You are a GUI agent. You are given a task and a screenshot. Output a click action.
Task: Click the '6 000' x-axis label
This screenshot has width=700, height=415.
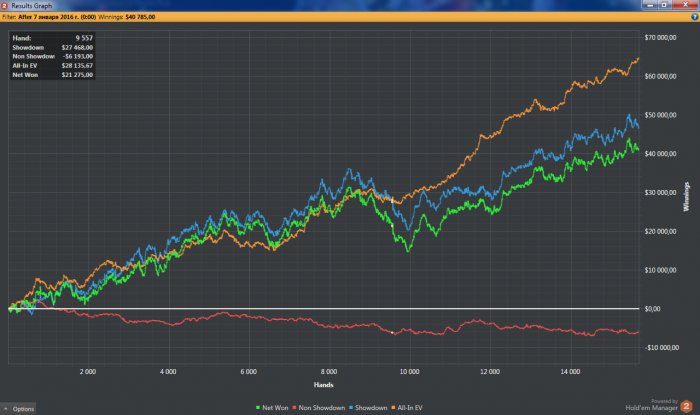click(248, 372)
